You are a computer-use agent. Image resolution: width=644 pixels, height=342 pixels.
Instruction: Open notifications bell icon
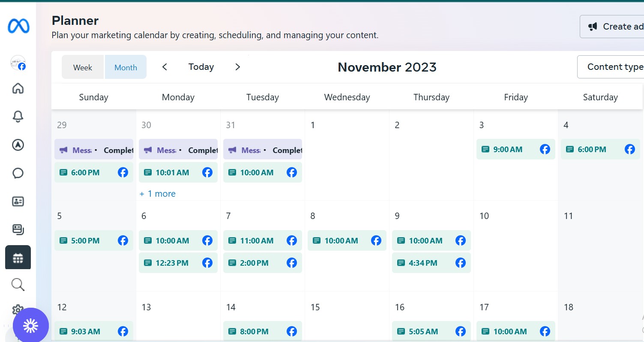click(x=18, y=117)
